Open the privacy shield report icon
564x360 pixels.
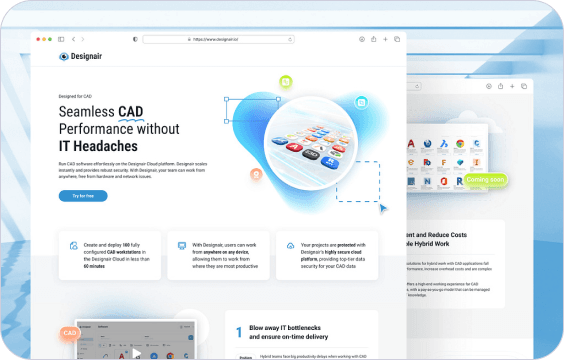[x=135, y=39]
